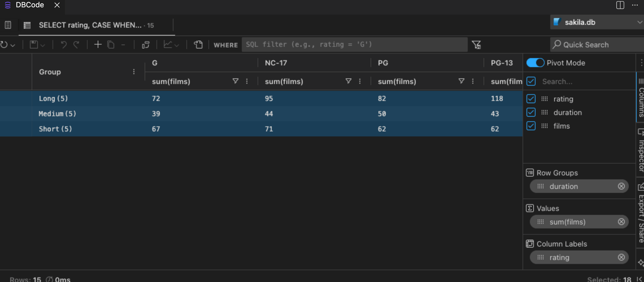Remove rating from Column Labels
Screen dimensions: 644x282
[x=621, y=257]
